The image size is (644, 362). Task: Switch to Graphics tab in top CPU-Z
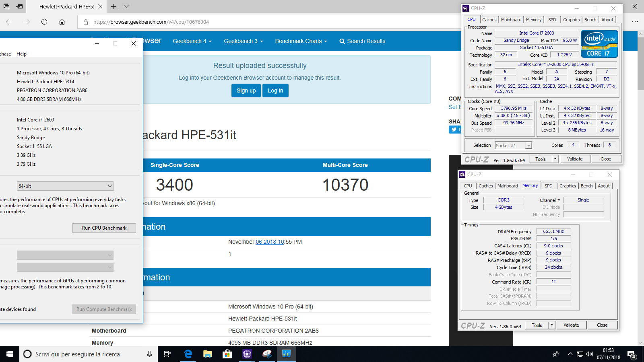pos(571,20)
